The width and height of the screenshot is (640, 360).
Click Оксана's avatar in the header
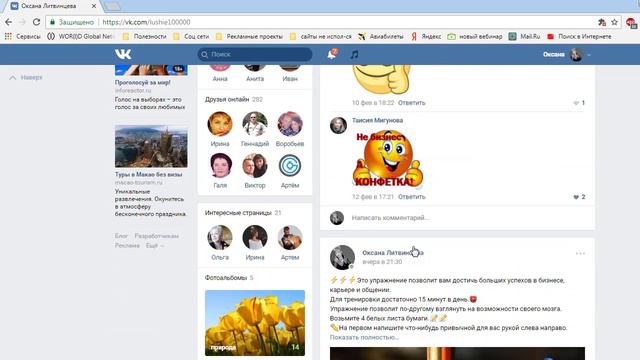point(576,54)
